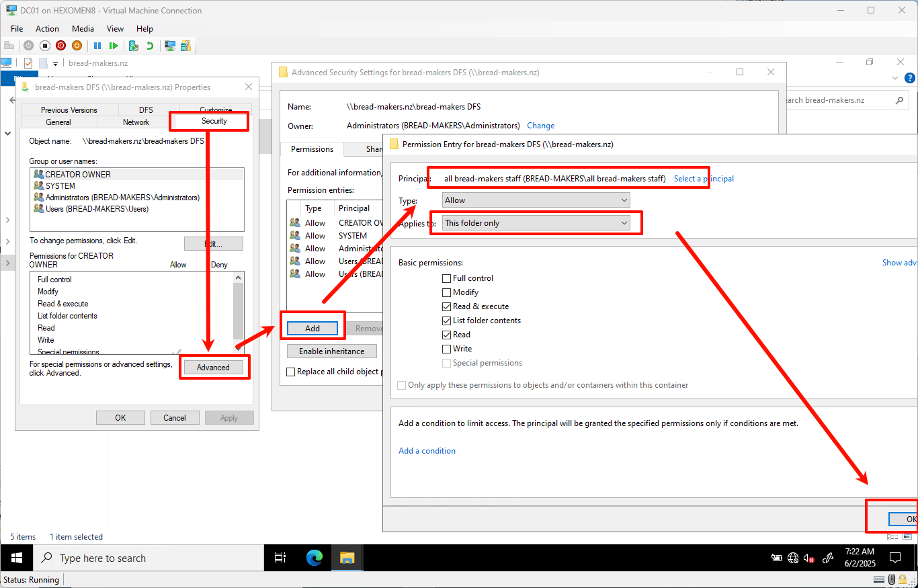Uncheck List folder contents permission
This screenshot has width=918, height=588.
[447, 321]
